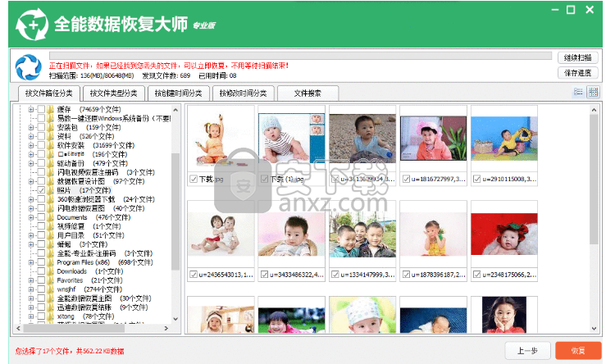Click the 保存进度 button
This screenshot has width=606, height=364.
pos(578,73)
